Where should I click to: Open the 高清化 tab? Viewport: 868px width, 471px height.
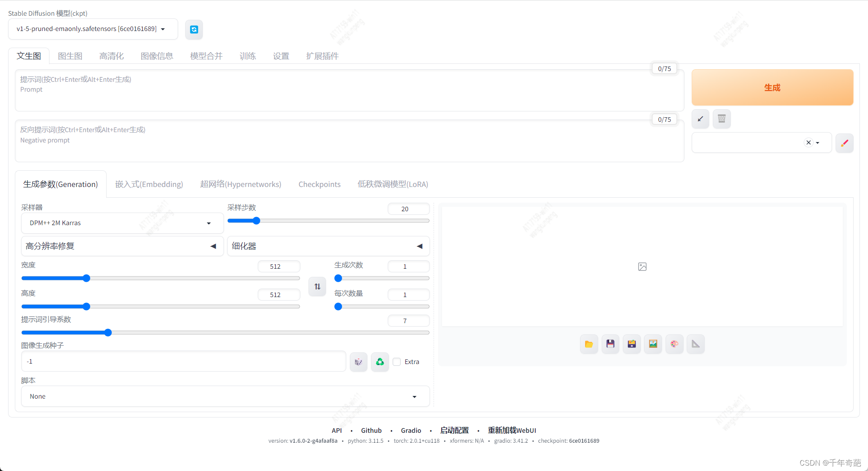112,56
